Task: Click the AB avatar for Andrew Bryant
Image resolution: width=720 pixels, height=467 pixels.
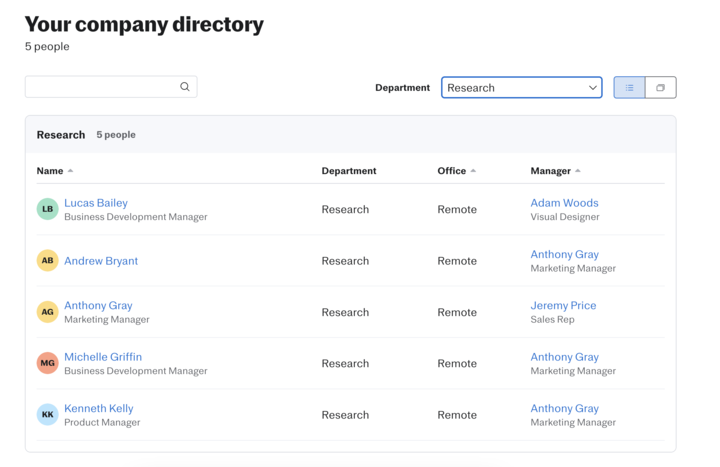Action: 47,260
